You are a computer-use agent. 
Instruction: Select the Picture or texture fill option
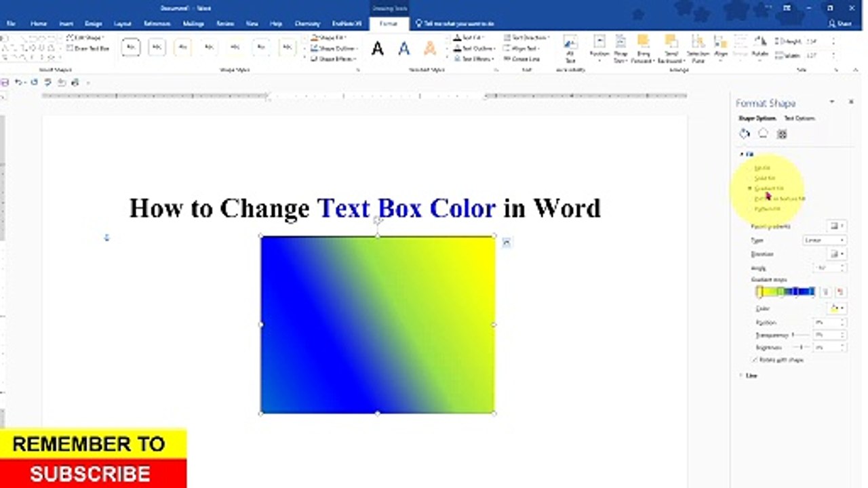point(777,199)
